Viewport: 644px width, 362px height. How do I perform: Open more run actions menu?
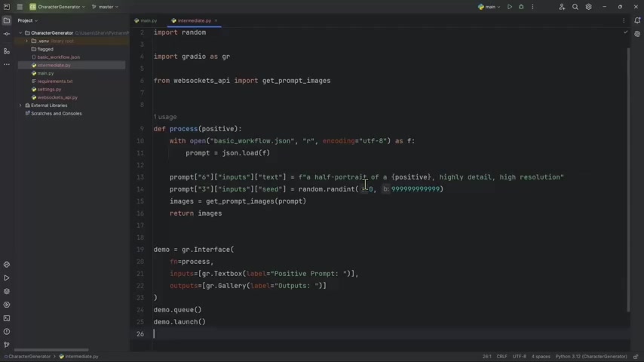(x=532, y=7)
